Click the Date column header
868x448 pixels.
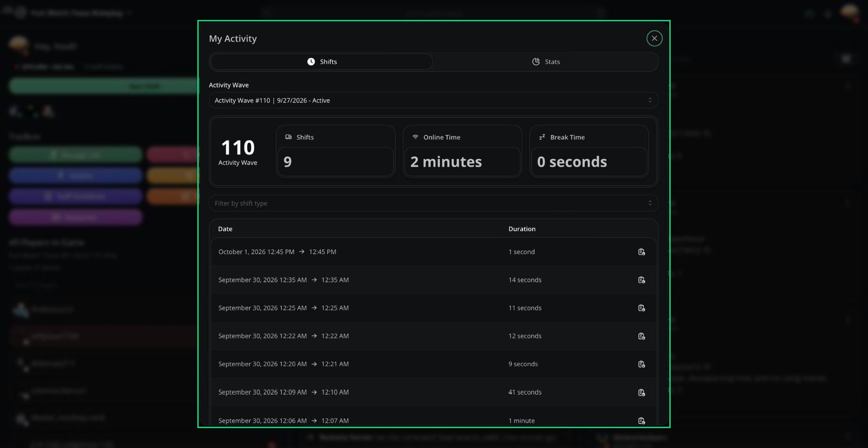click(225, 229)
